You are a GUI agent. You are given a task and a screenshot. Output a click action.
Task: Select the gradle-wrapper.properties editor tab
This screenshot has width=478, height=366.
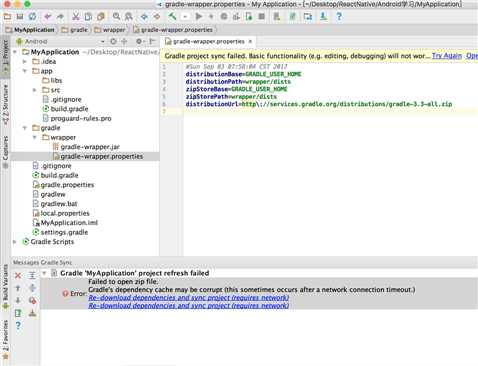pos(208,41)
